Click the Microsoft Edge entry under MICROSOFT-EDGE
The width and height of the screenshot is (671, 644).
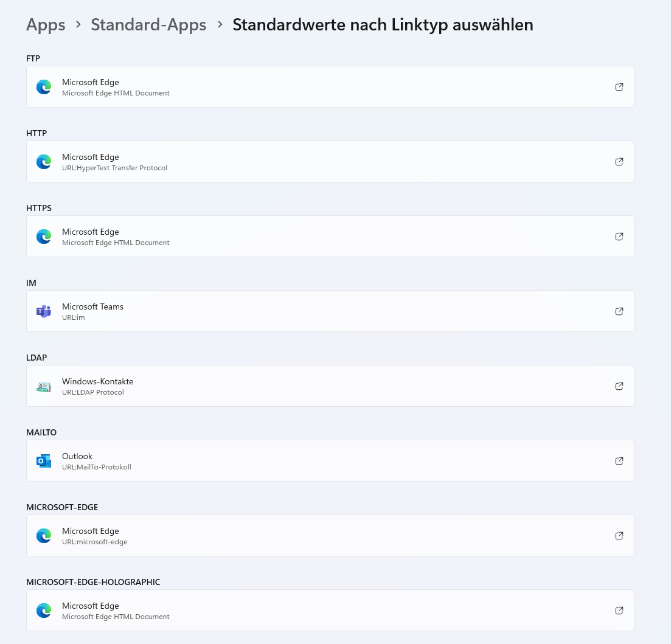click(x=330, y=536)
